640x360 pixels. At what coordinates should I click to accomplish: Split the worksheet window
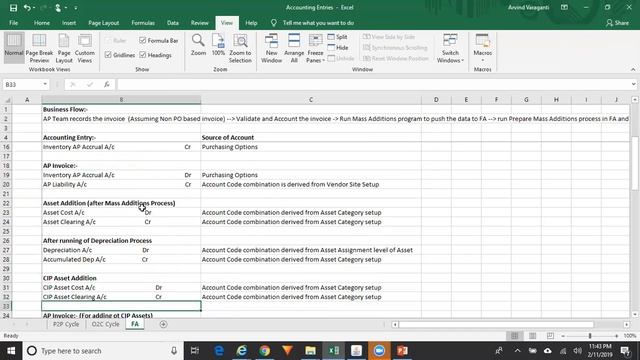[x=338, y=37]
